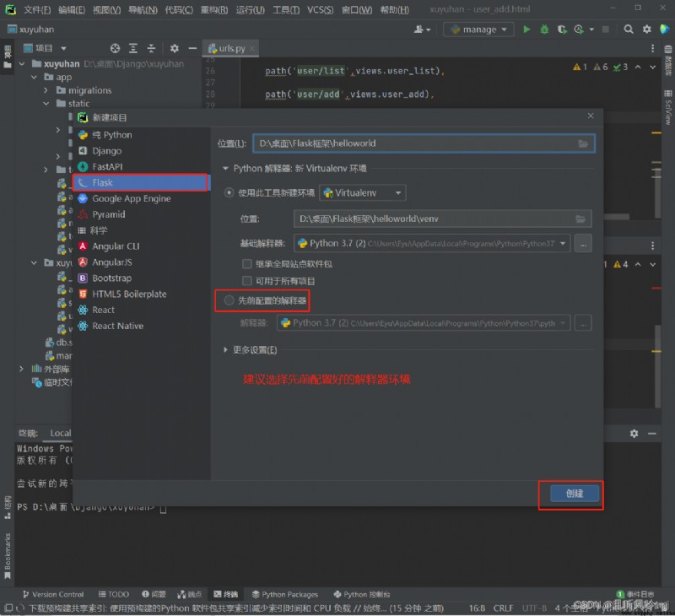Open Local terminal tab
Viewport: 675px width, 616px height.
[x=61, y=434]
